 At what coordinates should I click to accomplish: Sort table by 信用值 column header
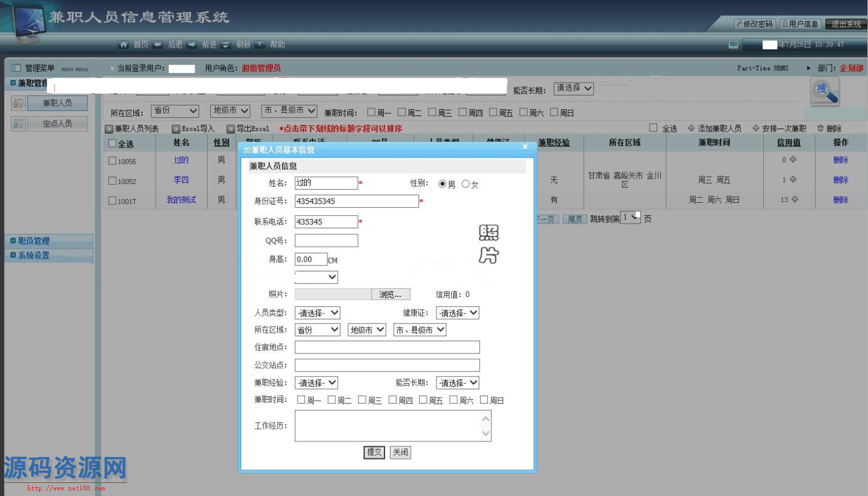(789, 143)
